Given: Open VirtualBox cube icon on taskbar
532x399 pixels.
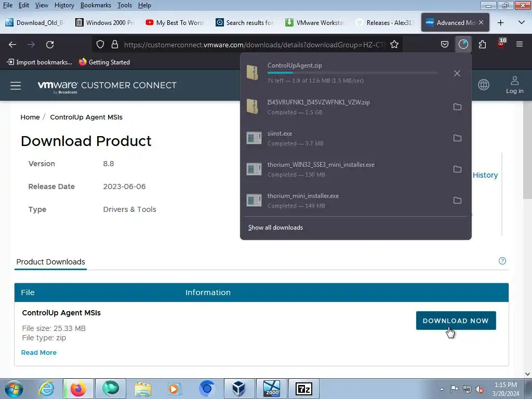Looking at the screenshot, I should [239, 389].
